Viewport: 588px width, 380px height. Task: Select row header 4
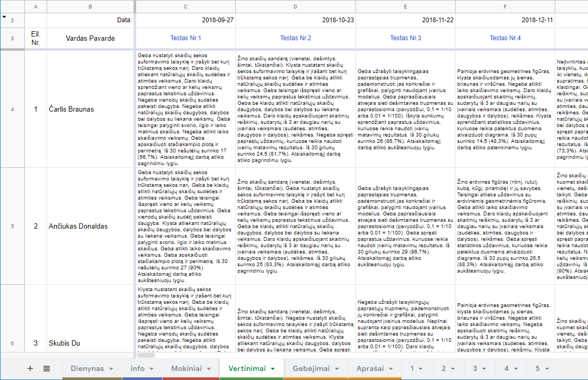(12, 110)
